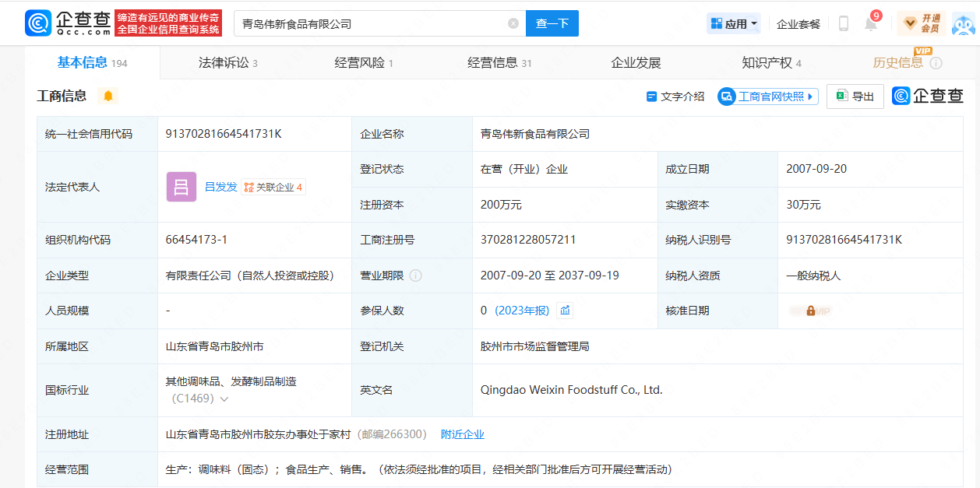Select the English name Qingdao Weixin Foodstuff Co., Ltd.

click(572, 390)
